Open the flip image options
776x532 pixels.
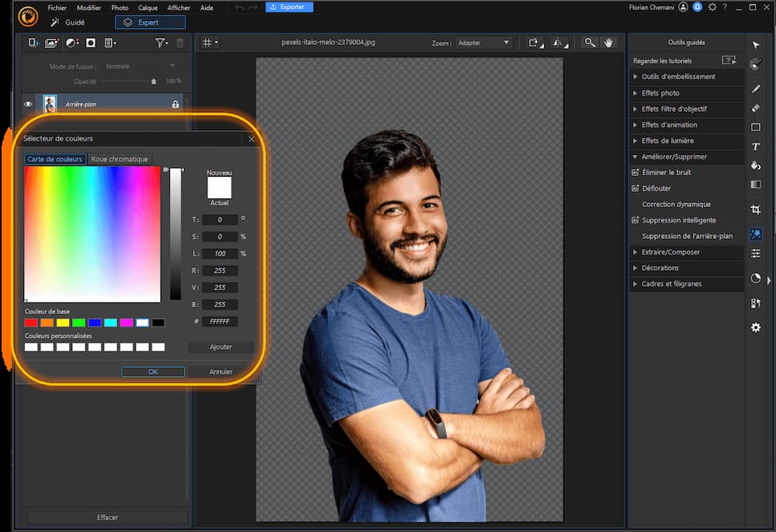[559, 43]
